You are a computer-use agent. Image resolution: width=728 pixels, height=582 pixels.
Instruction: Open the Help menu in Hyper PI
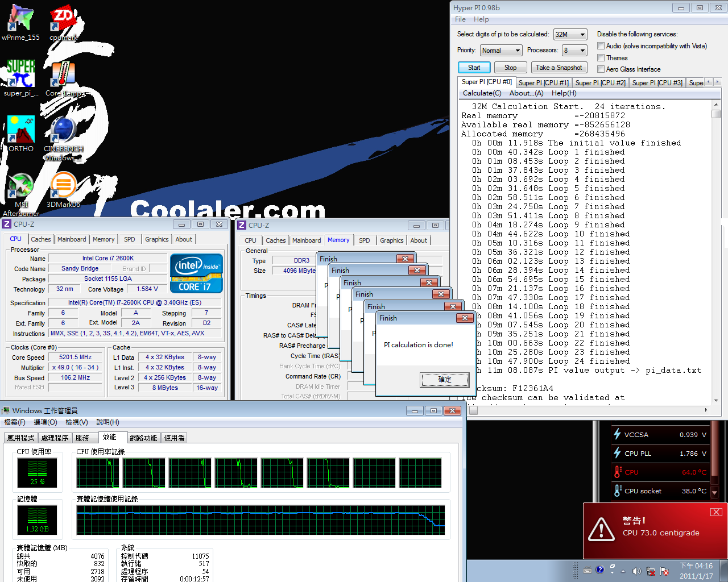(481, 19)
